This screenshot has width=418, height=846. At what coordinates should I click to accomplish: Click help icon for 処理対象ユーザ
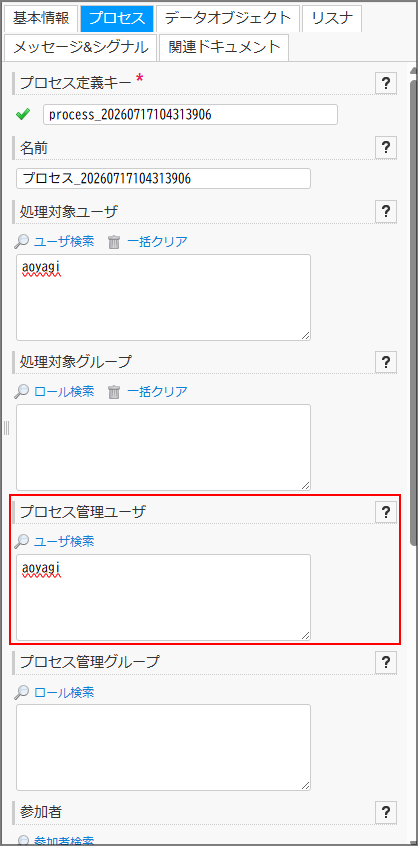[x=386, y=211]
